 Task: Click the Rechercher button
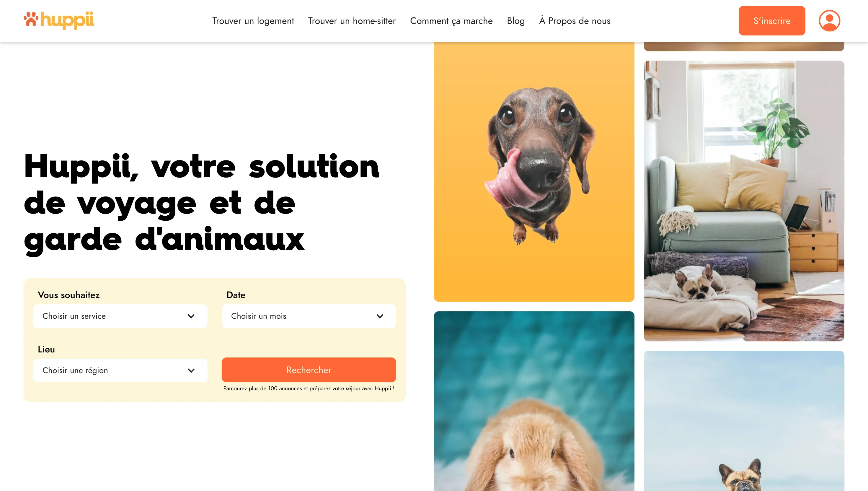309,370
